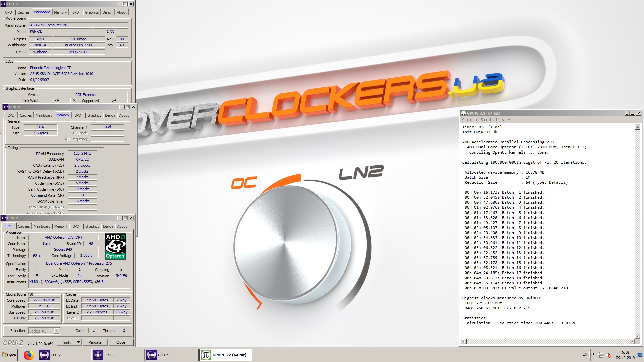The image size is (644, 362).
Task: Minimize the GPUPI 3.2 window
Action: click(x=627, y=113)
